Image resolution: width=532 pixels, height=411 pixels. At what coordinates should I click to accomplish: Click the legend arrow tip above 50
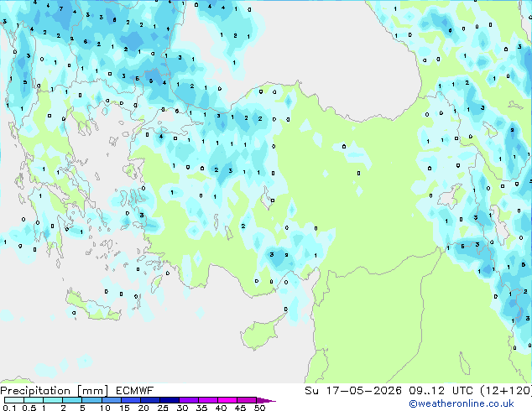[x=266, y=401]
